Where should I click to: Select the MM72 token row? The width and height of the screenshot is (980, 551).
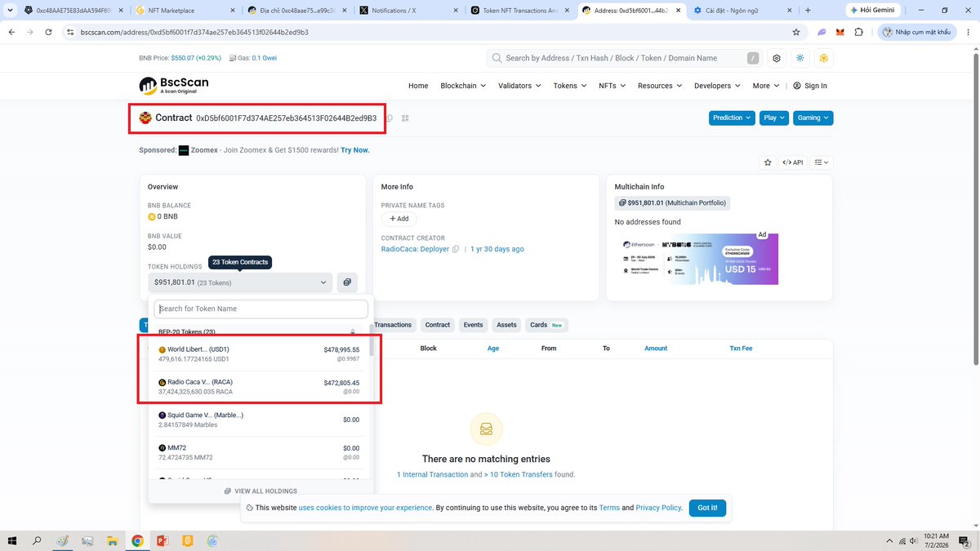point(259,452)
